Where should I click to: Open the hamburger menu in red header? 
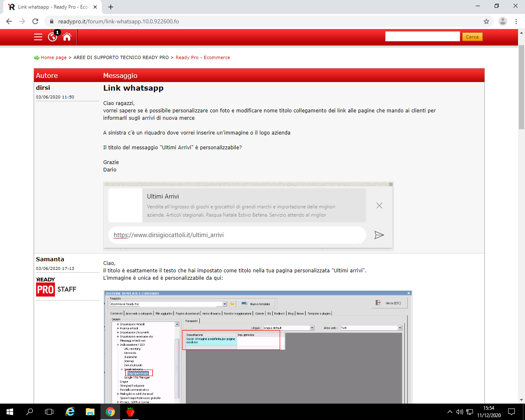[x=38, y=37]
